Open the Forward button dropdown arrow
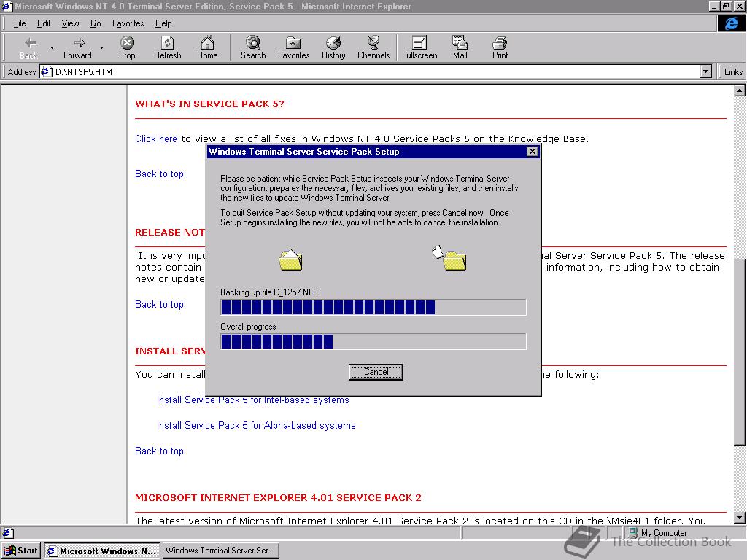 [x=101, y=46]
